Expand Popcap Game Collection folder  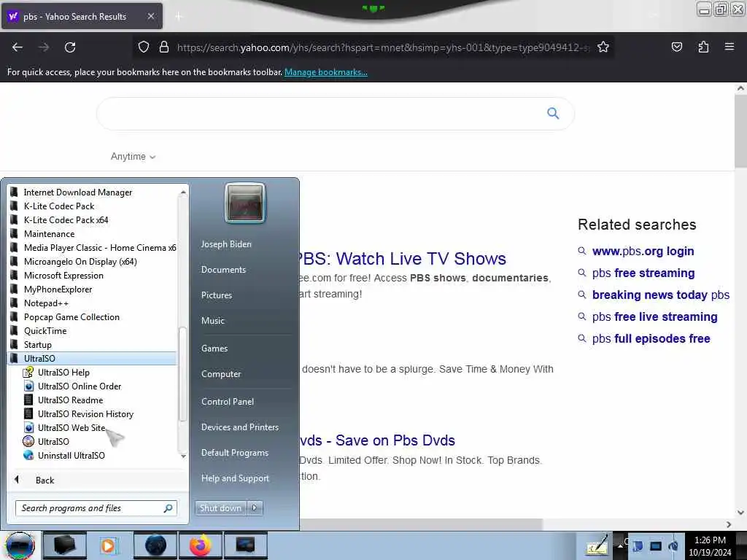(93, 316)
